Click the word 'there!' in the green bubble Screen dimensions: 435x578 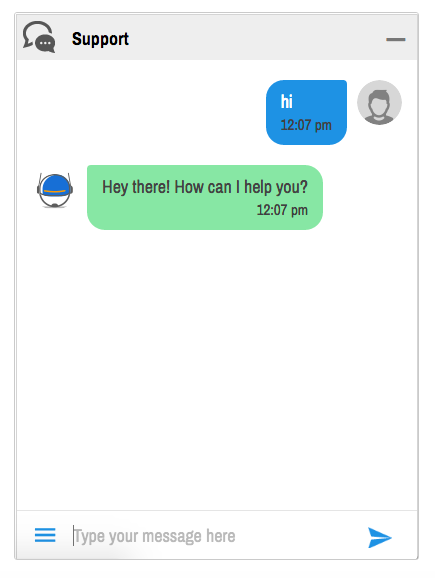[151, 187]
